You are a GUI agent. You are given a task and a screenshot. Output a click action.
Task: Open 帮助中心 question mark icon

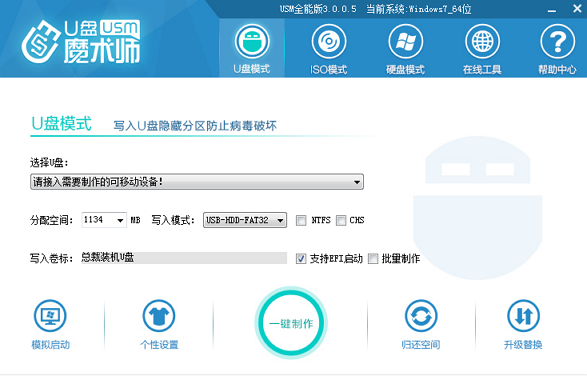[x=557, y=42]
